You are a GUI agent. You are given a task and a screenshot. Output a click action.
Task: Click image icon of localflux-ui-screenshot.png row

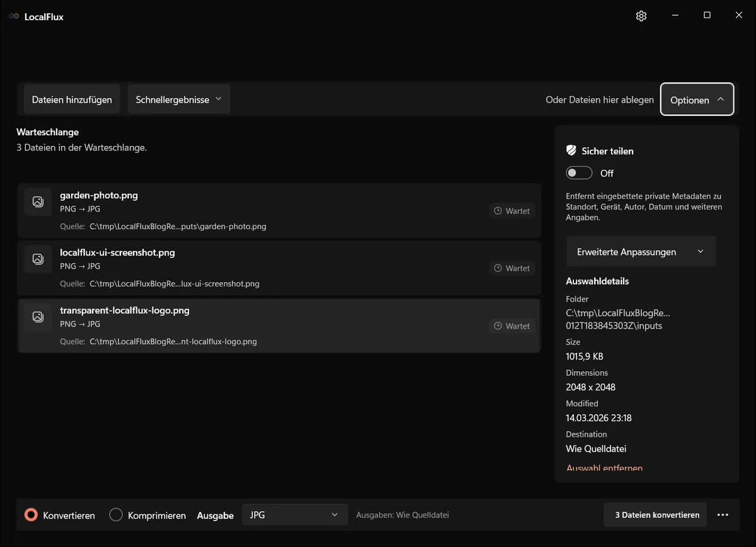point(38,259)
